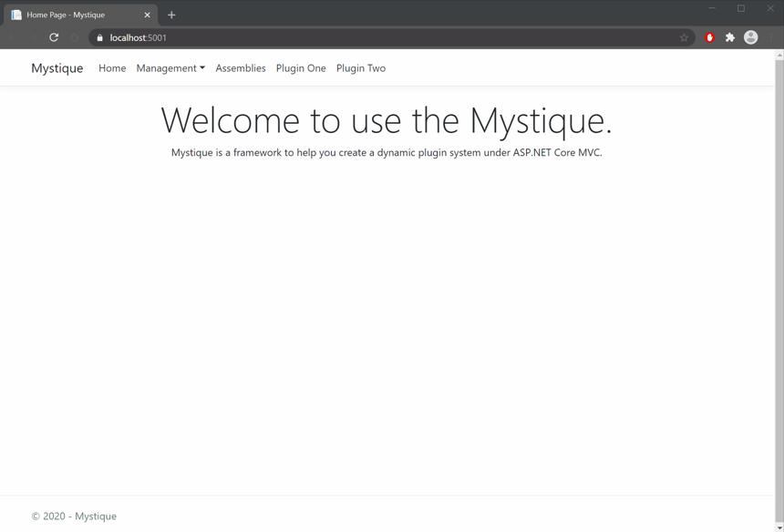Open the browser profile avatar icon

750,37
